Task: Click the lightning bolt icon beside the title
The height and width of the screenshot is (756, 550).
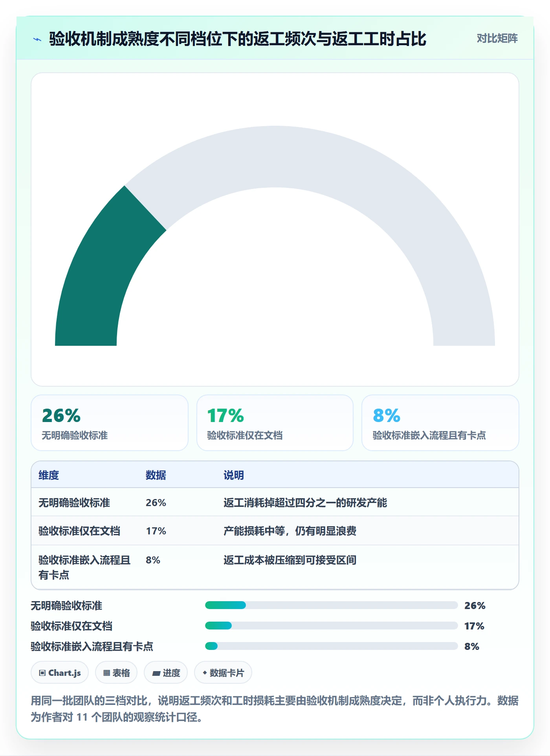Action: point(37,39)
